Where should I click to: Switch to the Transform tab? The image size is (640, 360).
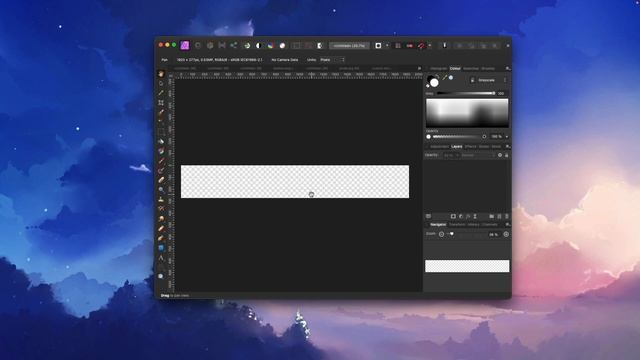point(457,225)
